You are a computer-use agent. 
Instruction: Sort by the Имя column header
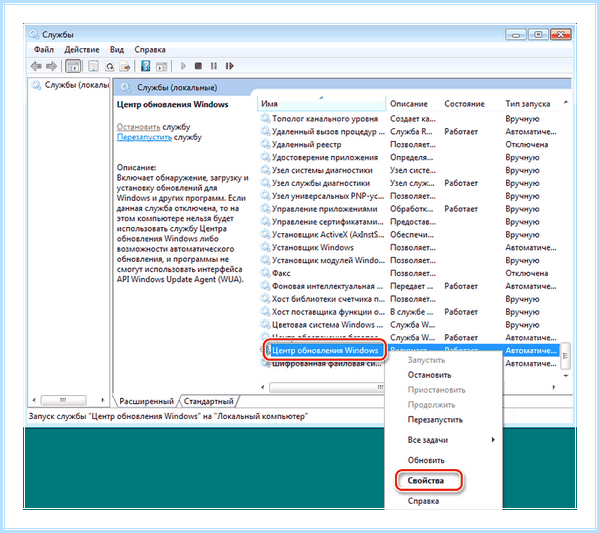click(321, 104)
